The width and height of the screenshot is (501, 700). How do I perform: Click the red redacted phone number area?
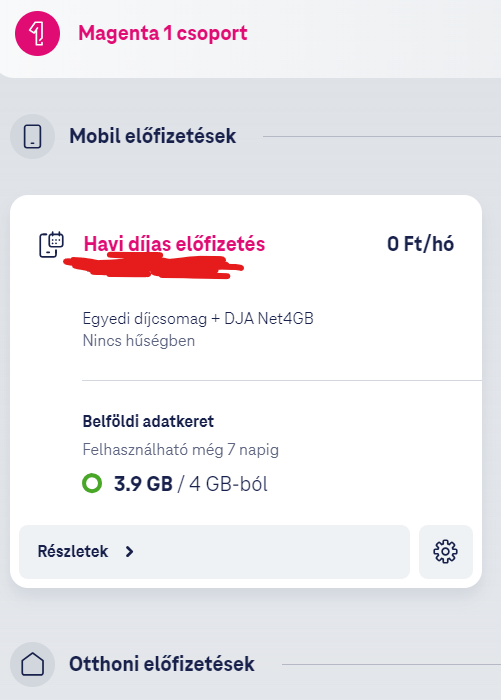tap(154, 267)
